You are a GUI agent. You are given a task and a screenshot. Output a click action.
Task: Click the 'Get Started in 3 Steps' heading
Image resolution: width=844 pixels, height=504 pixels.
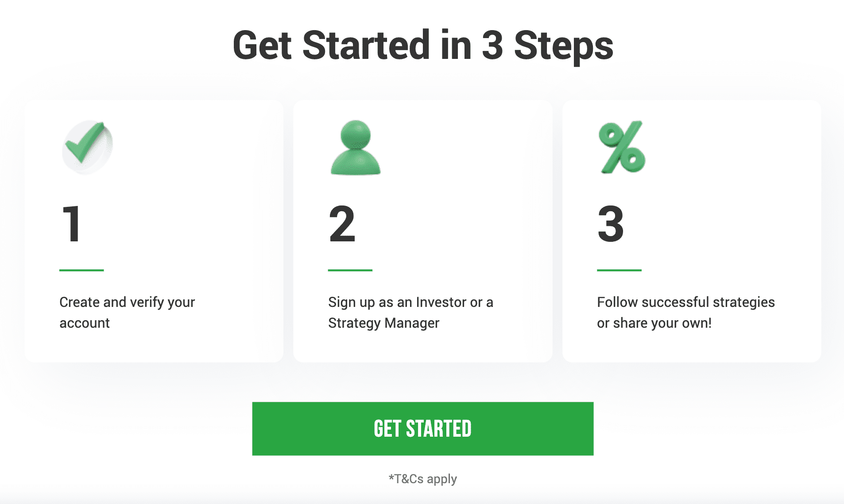[x=423, y=46]
